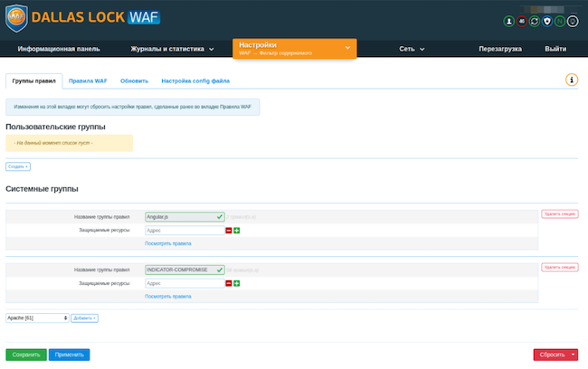588x369 pixels.
Task: Click the white lightbulb status icon
Action: 573,22
